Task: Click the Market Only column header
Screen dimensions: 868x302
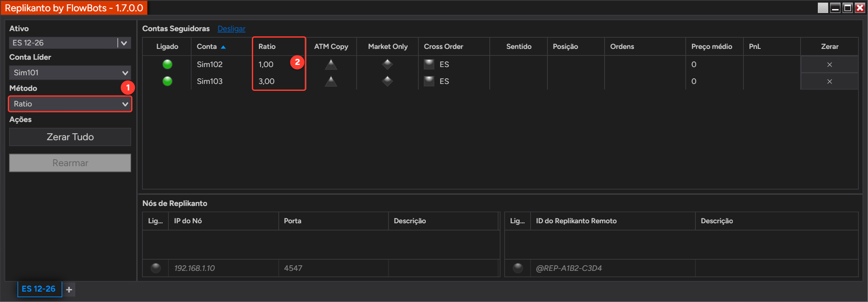Action: (388, 46)
